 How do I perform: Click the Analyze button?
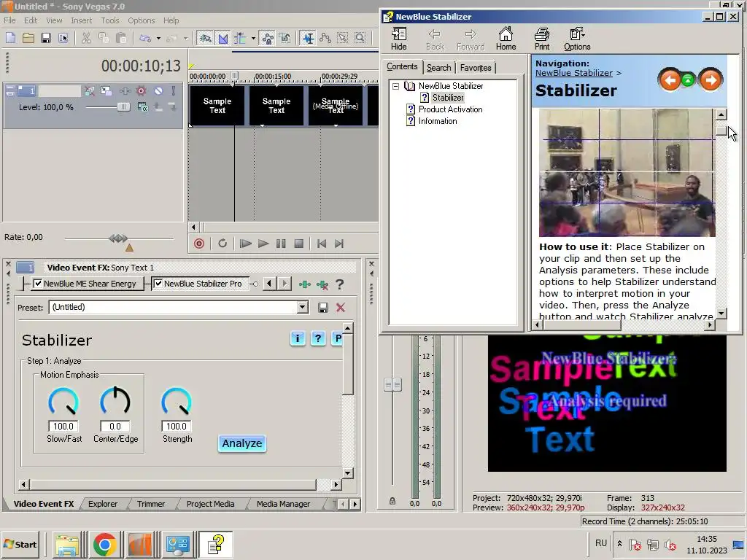pos(242,443)
